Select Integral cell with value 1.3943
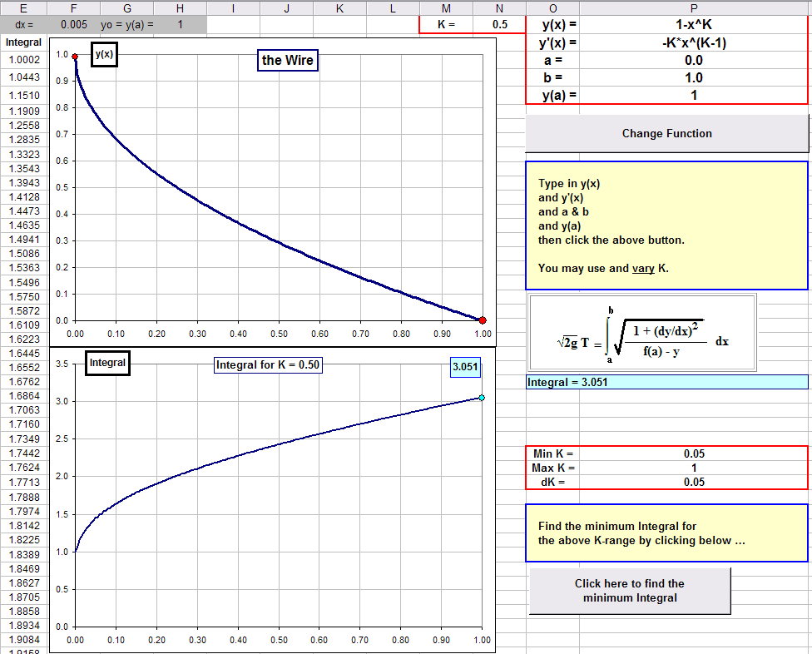812x654 pixels. pos(24,183)
